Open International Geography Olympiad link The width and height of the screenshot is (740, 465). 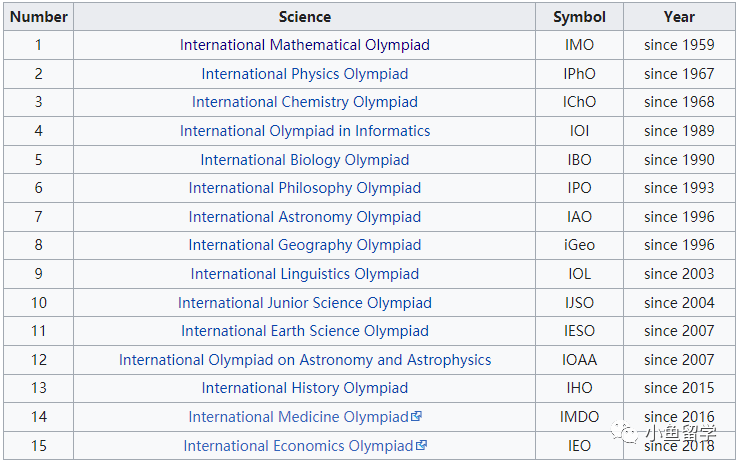pos(305,245)
